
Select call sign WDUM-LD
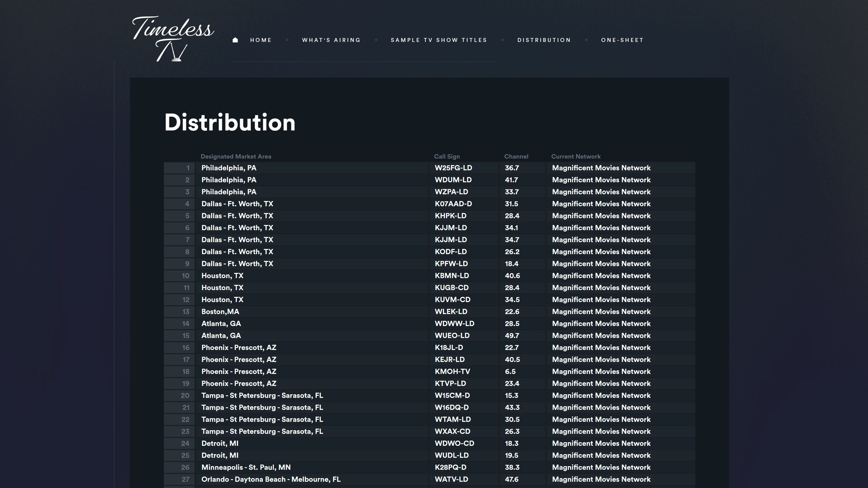(x=453, y=180)
